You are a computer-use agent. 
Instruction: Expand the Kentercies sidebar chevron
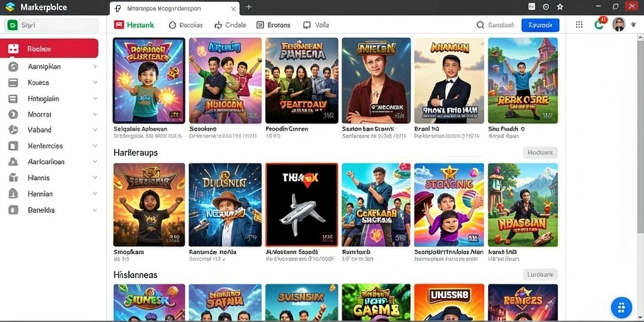click(95, 146)
